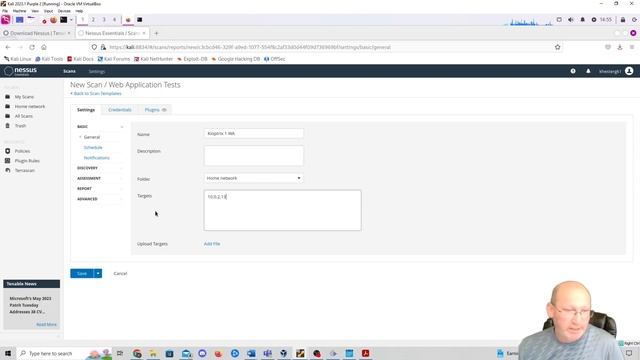Click the URL address bar
The width and height of the screenshot is (640, 360).
(x=327, y=47)
